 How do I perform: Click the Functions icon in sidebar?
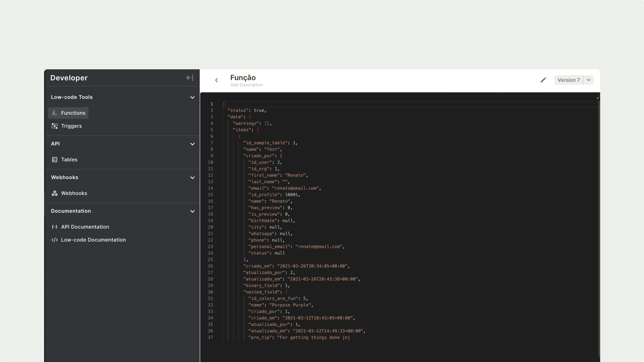tap(55, 113)
